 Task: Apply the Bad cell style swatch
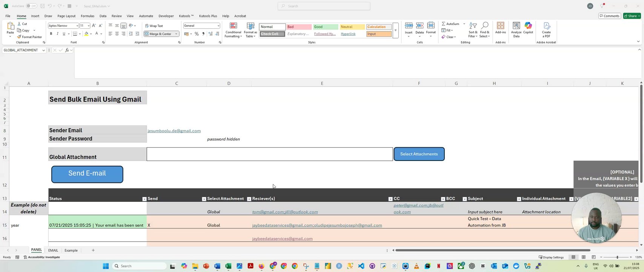[299, 27]
